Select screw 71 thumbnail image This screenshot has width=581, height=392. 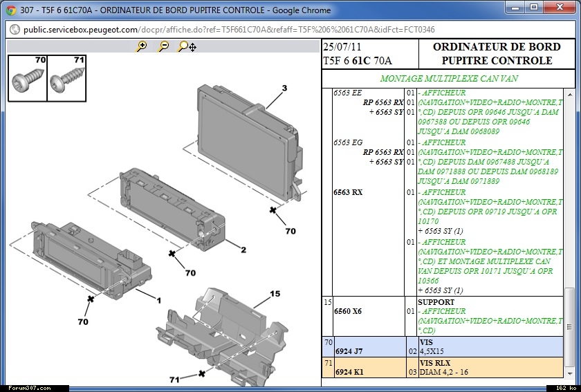tap(66, 78)
